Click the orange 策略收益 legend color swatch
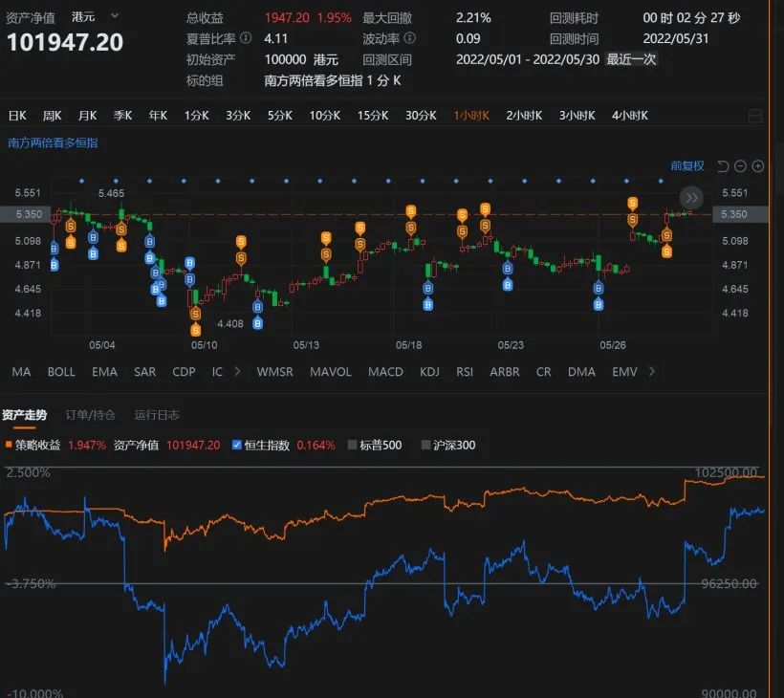784x698 pixels. [x=11, y=444]
